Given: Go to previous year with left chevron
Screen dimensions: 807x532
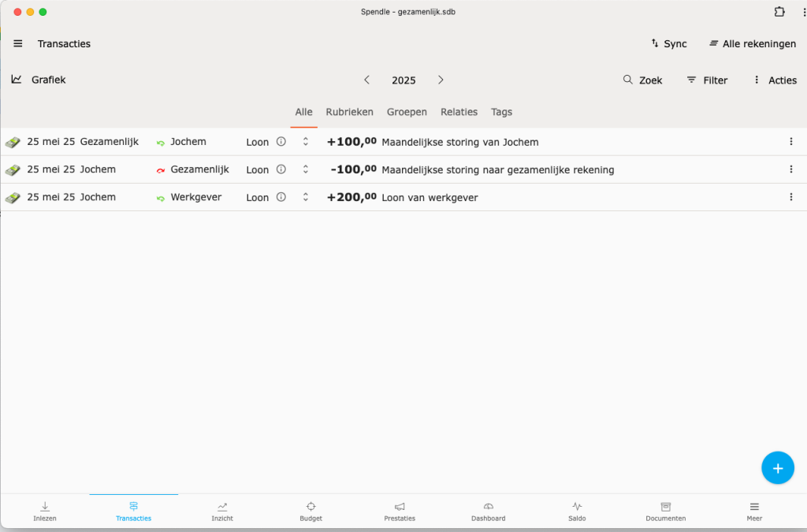Looking at the screenshot, I should (x=366, y=80).
